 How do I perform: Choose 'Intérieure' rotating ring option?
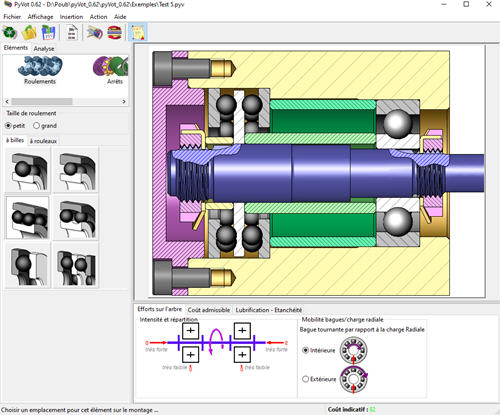click(319, 350)
